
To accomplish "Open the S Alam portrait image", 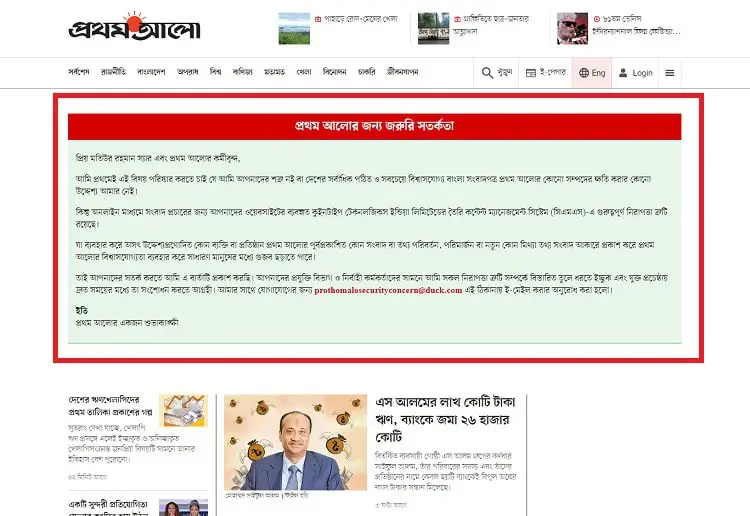I will click(295, 442).
